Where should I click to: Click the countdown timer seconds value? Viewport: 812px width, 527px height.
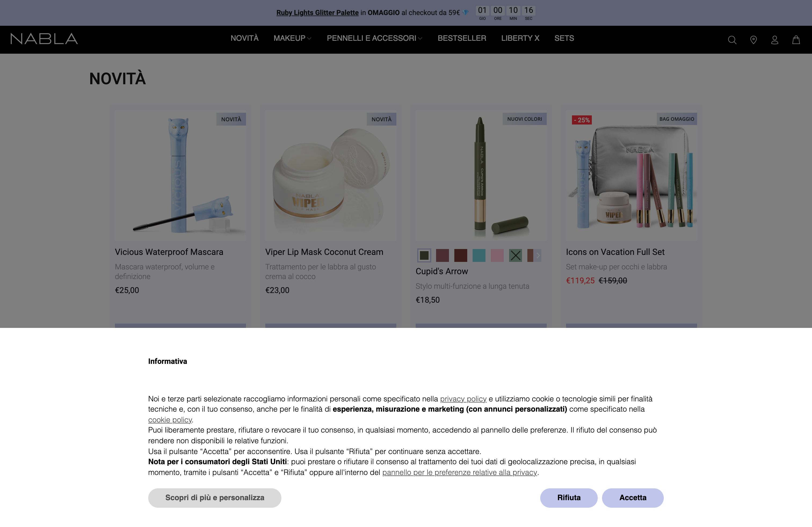coord(528,10)
